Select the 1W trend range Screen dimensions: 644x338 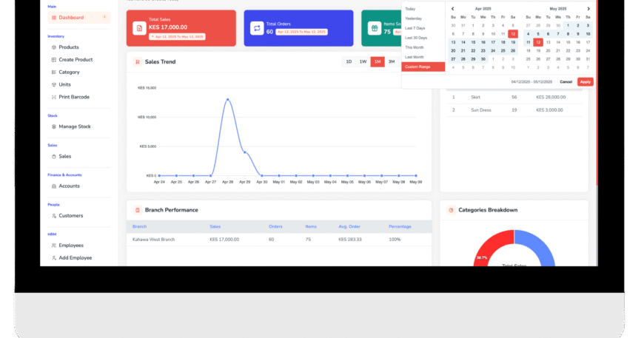363,62
